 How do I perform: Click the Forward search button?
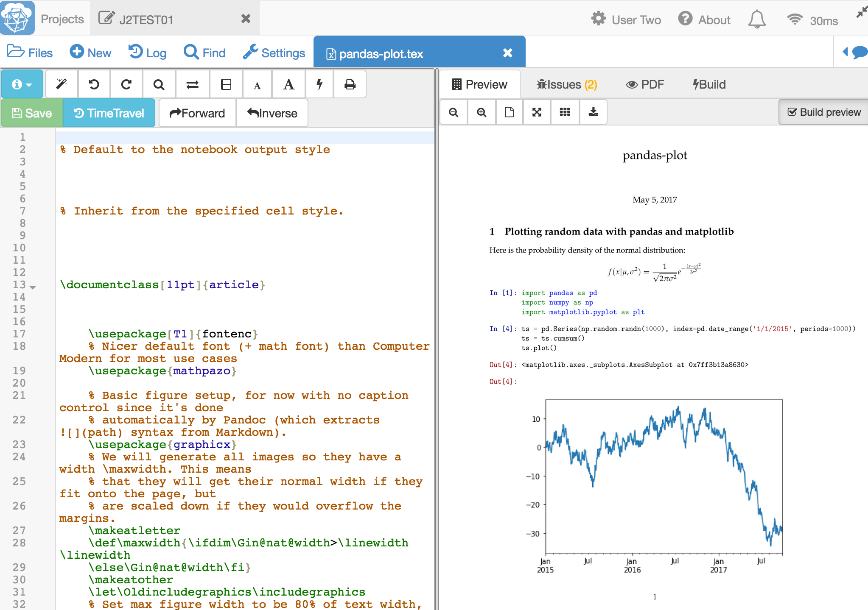click(197, 113)
